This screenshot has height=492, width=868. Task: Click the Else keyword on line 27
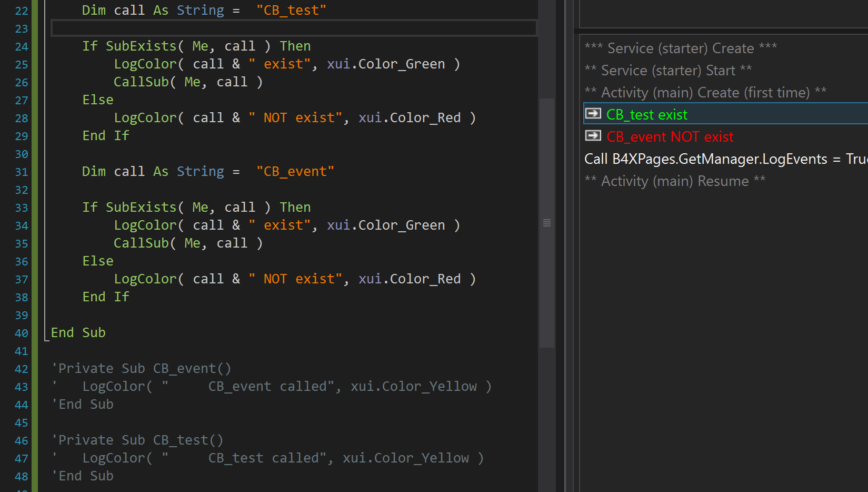click(98, 100)
